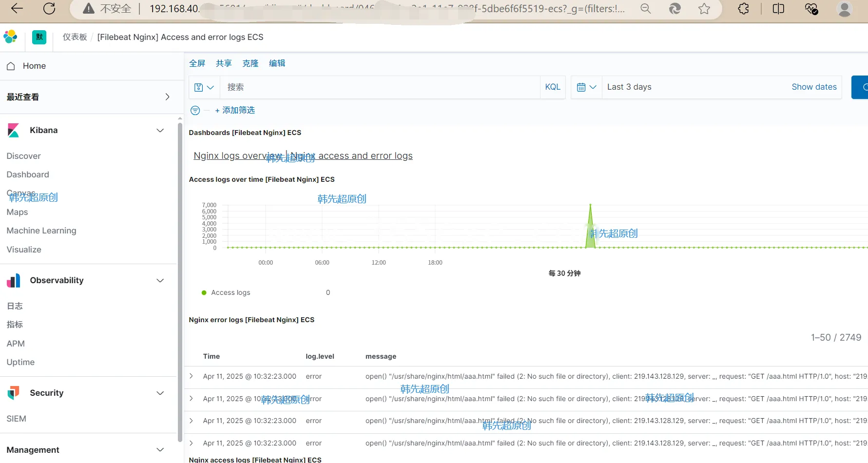The width and height of the screenshot is (868, 463).
Task: Reload the page with the refresh icon
Action: click(49, 8)
